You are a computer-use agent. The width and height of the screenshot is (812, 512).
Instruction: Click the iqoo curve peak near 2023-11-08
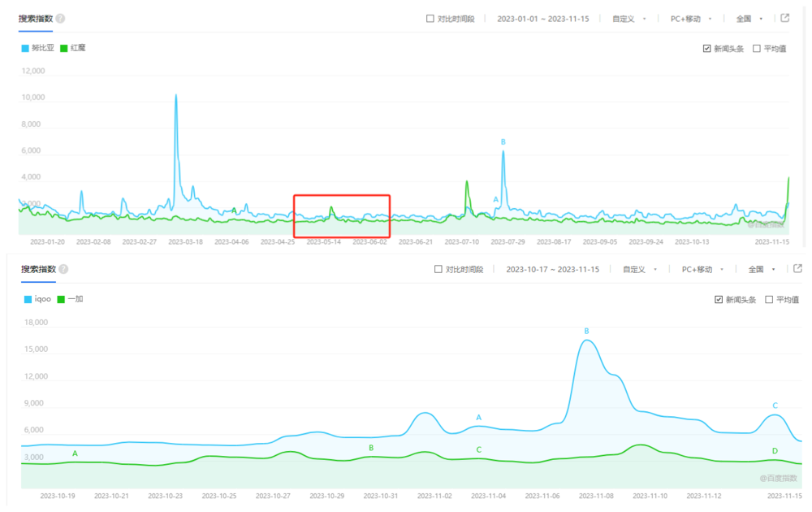tap(587, 341)
